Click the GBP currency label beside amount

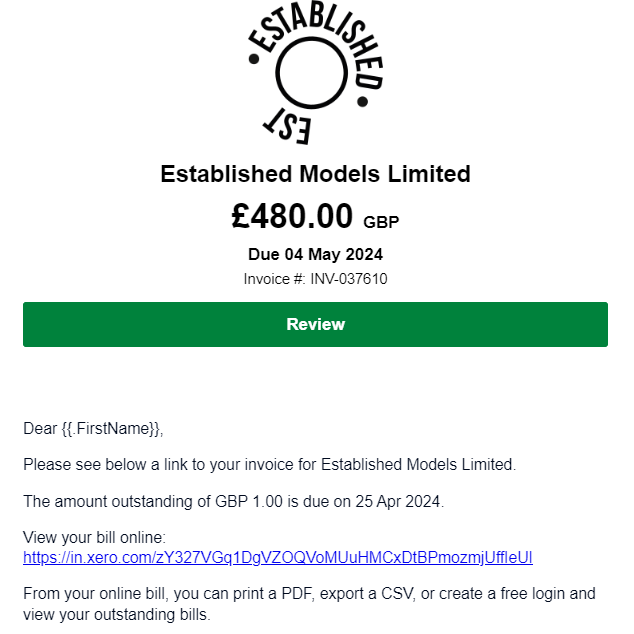coord(381,222)
